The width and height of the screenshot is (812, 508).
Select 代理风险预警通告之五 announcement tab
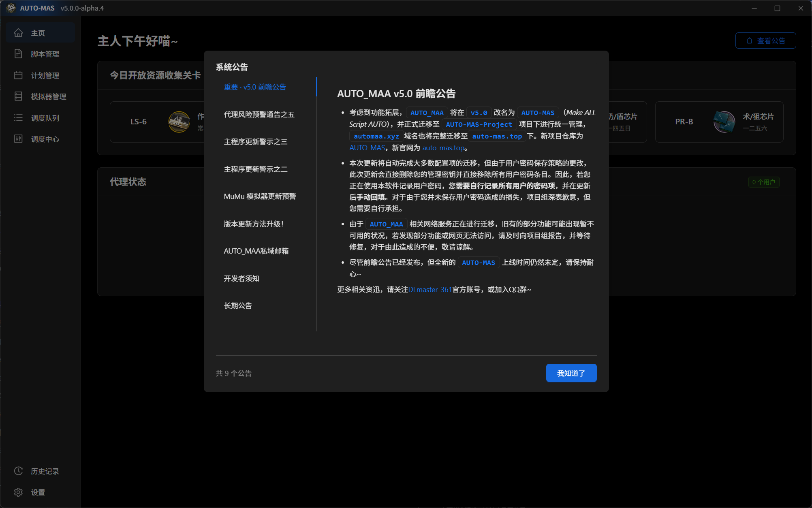tap(259, 115)
